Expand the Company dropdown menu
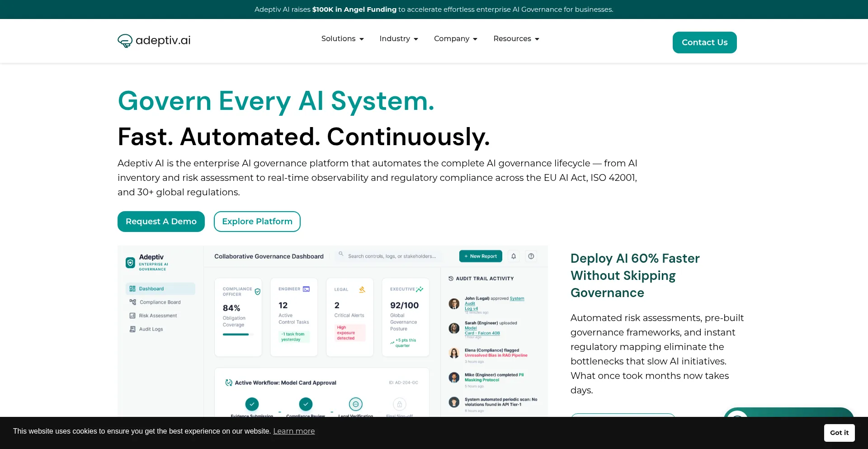868x449 pixels. (x=456, y=39)
